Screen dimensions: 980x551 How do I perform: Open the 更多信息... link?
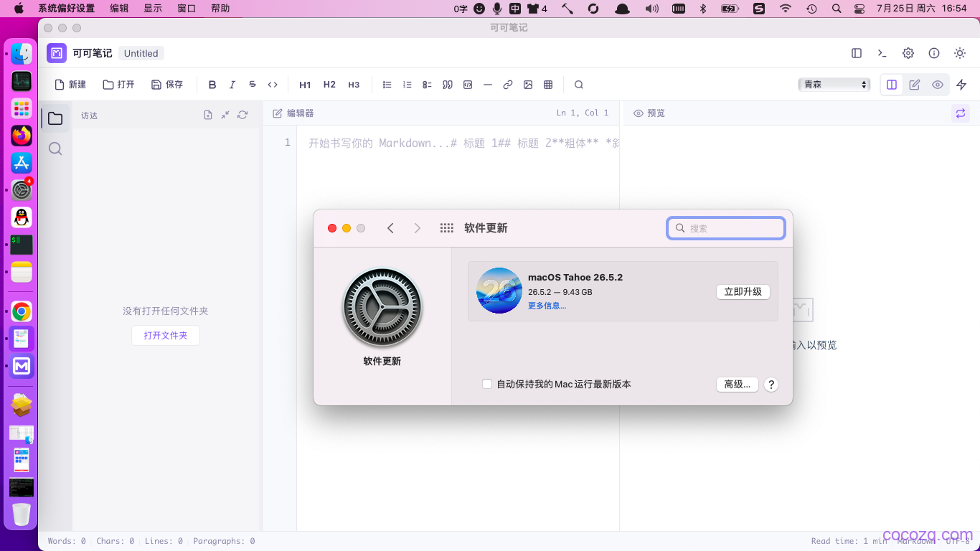click(547, 306)
